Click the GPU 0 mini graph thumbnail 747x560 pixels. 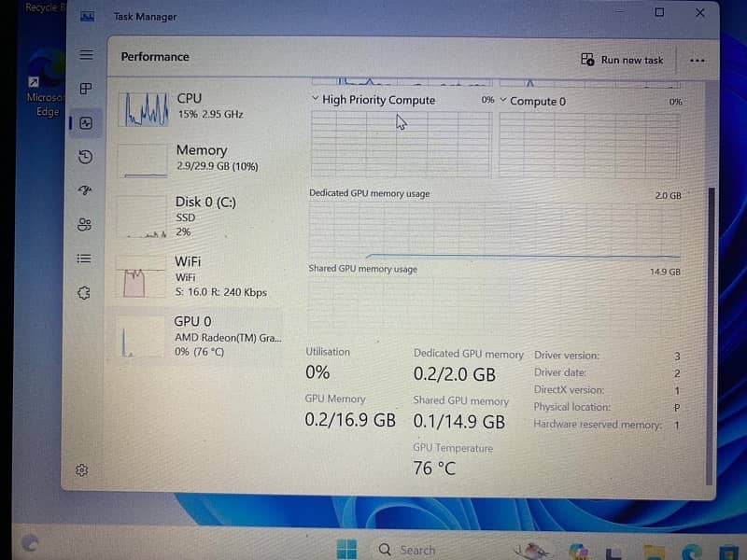[x=140, y=336]
